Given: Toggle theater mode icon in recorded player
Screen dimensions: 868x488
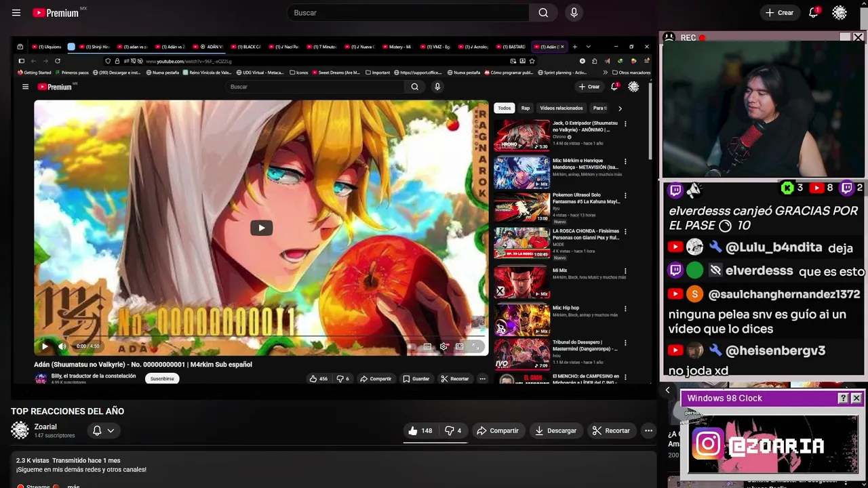Looking at the screenshot, I should 459,346.
